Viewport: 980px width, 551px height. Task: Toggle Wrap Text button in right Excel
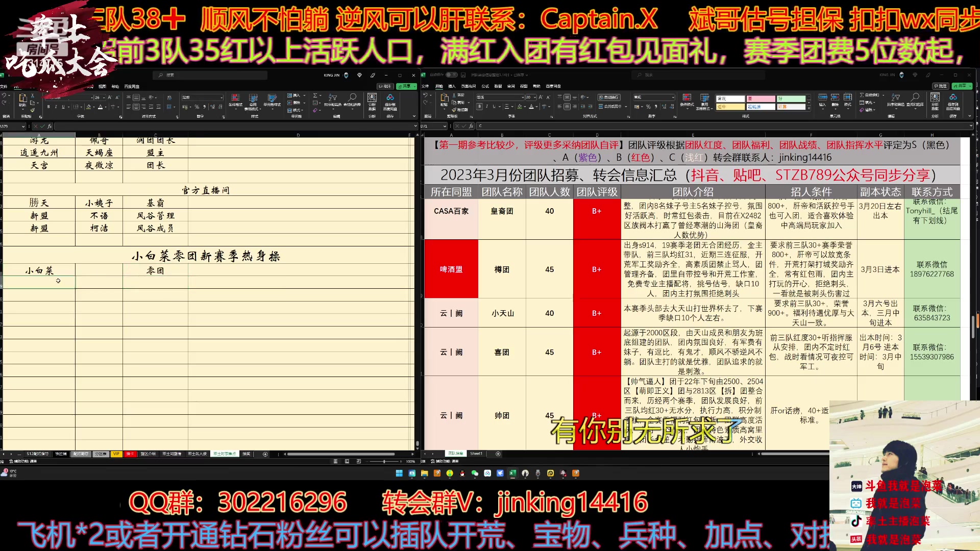(609, 97)
